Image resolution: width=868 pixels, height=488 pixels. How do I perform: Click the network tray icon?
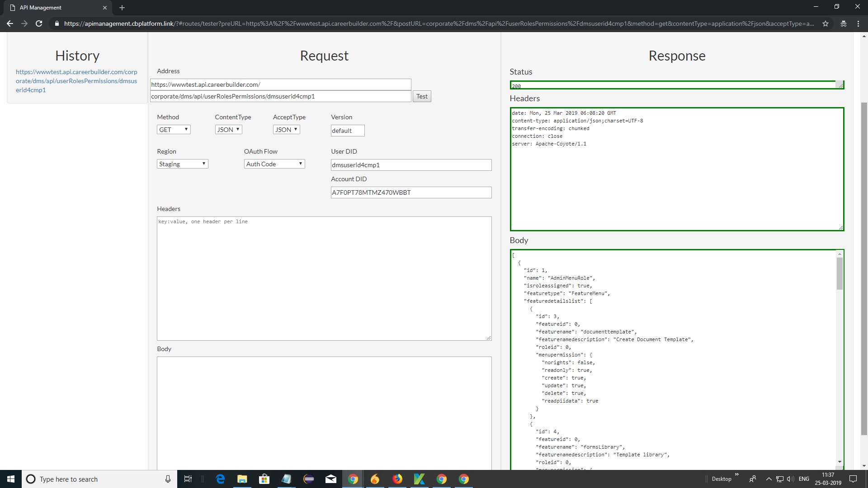pyautogui.click(x=780, y=479)
